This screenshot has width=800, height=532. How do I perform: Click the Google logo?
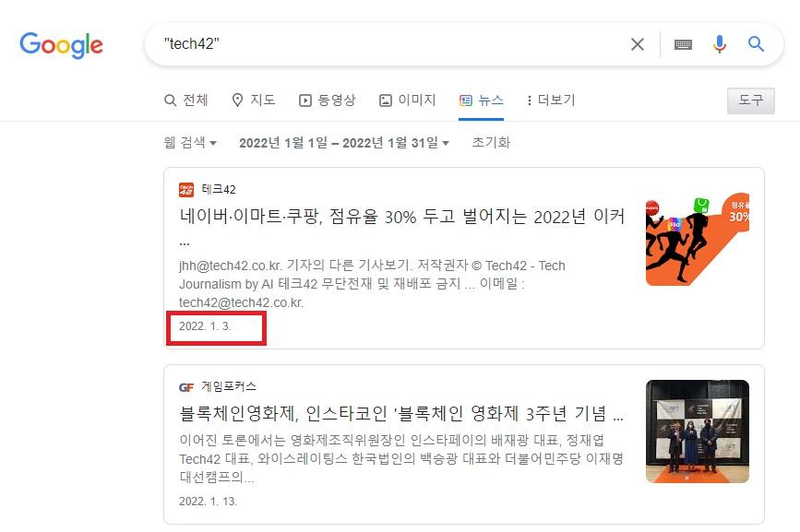pyautogui.click(x=61, y=44)
